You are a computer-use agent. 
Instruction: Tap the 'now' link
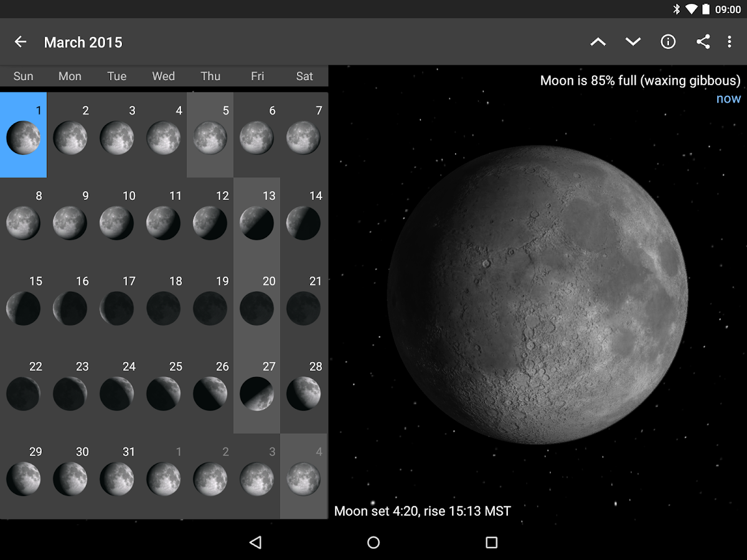[x=728, y=98]
